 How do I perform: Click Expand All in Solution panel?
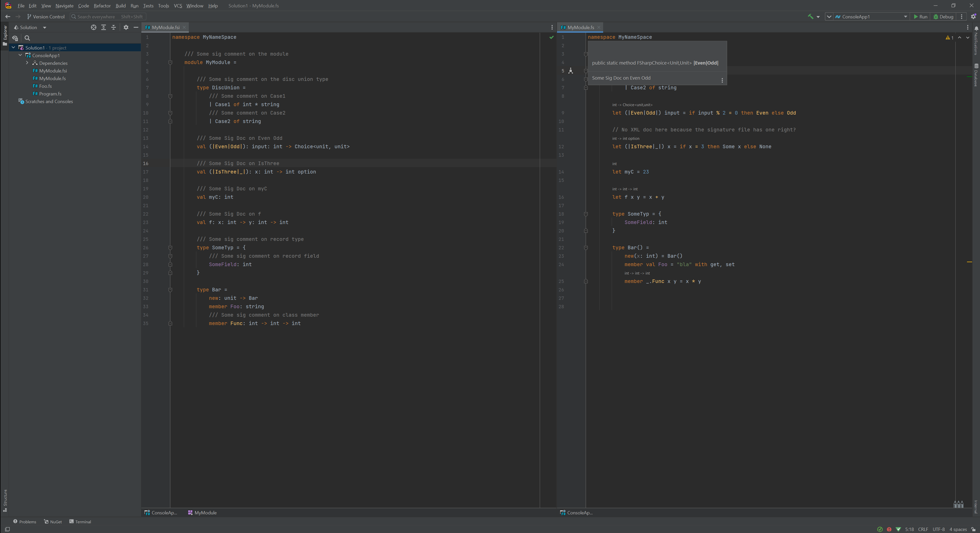point(104,27)
